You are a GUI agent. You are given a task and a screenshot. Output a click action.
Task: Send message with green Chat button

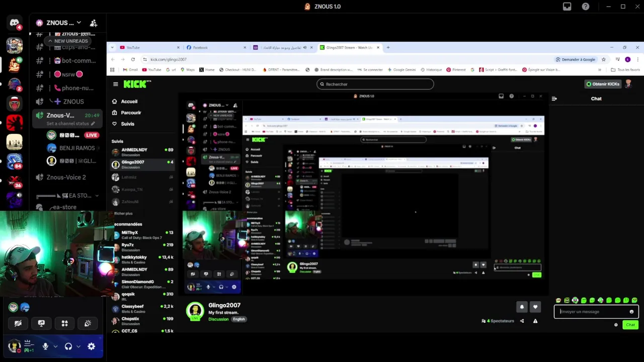tap(630, 325)
